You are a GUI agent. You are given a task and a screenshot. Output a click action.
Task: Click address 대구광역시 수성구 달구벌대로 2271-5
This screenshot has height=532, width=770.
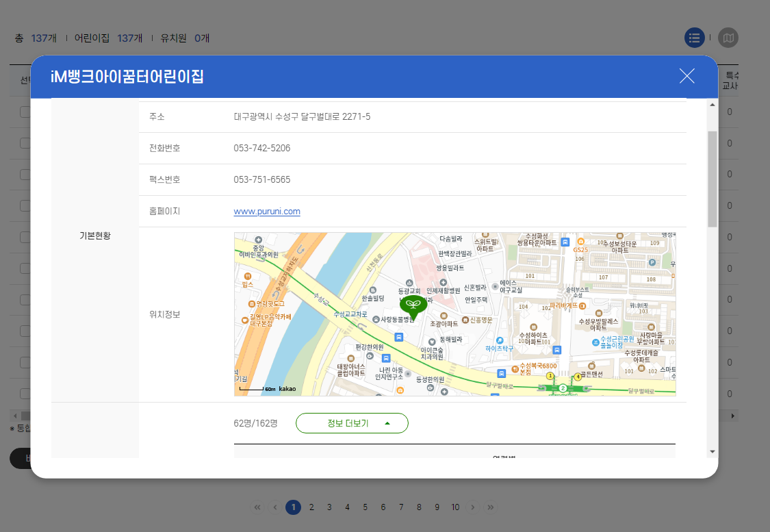[x=302, y=116]
